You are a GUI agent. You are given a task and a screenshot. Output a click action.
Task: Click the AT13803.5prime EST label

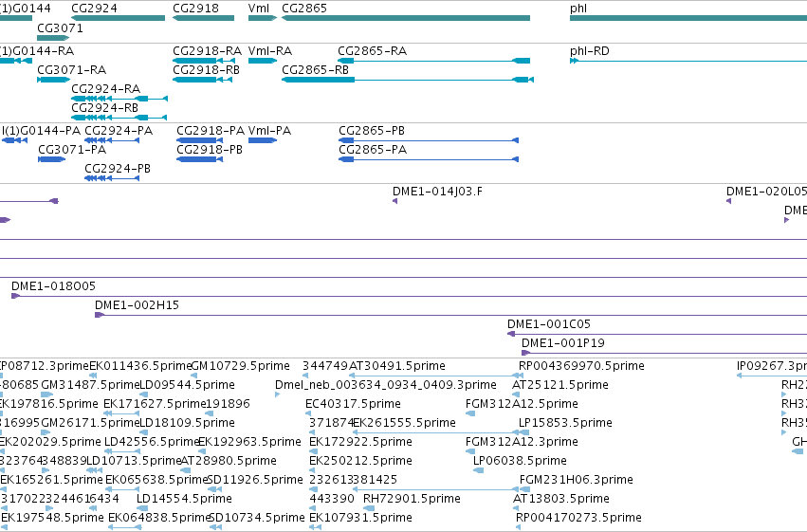pyautogui.click(x=561, y=499)
